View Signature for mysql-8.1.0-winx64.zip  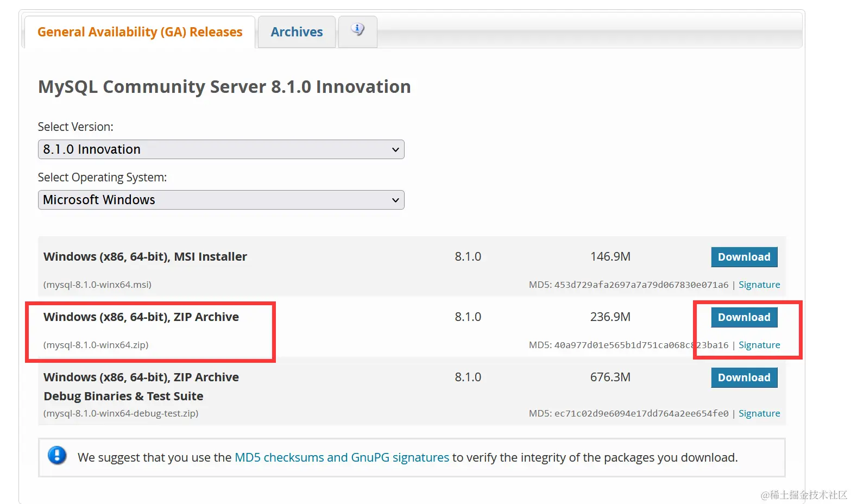click(759, 345)
